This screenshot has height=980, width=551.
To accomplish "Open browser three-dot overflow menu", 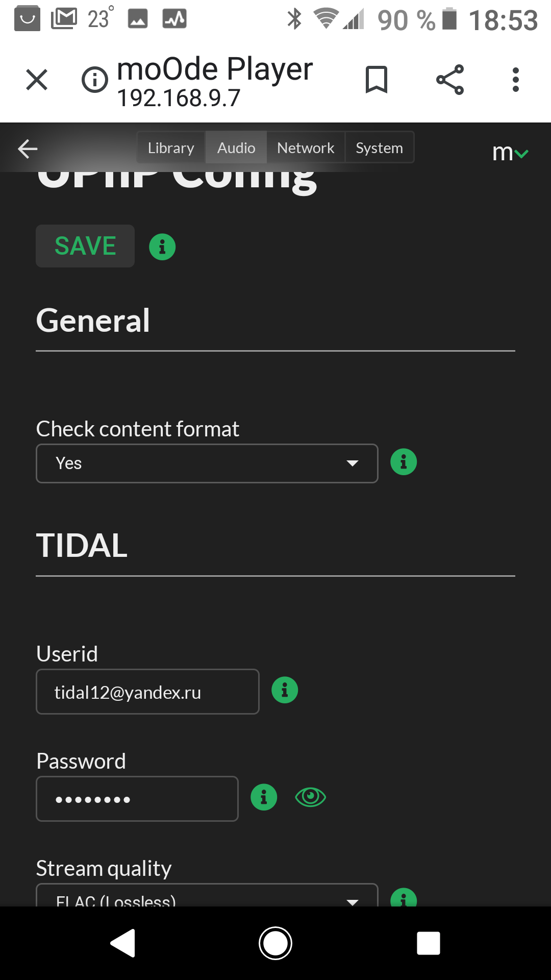I will tap(516, 80).
